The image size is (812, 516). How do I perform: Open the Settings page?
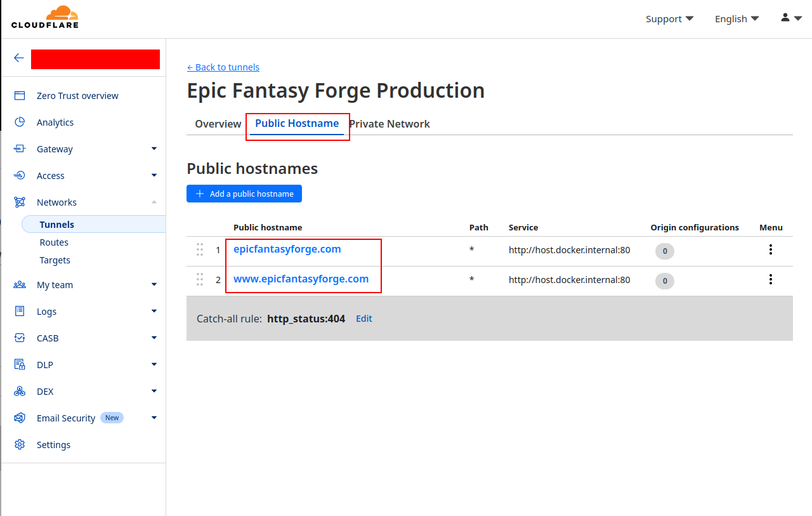pyautogui.click(x=53, y=445)
